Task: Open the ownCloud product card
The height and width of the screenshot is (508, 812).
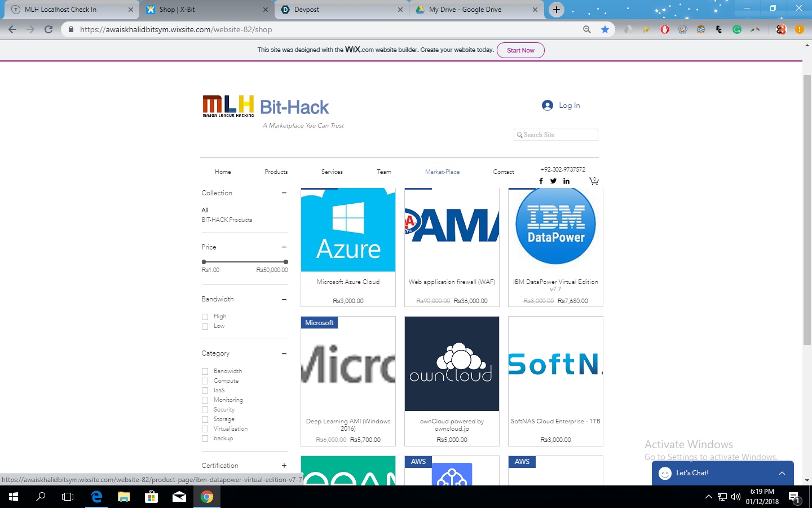Action: pyautogui.click(x=452, y=381)
